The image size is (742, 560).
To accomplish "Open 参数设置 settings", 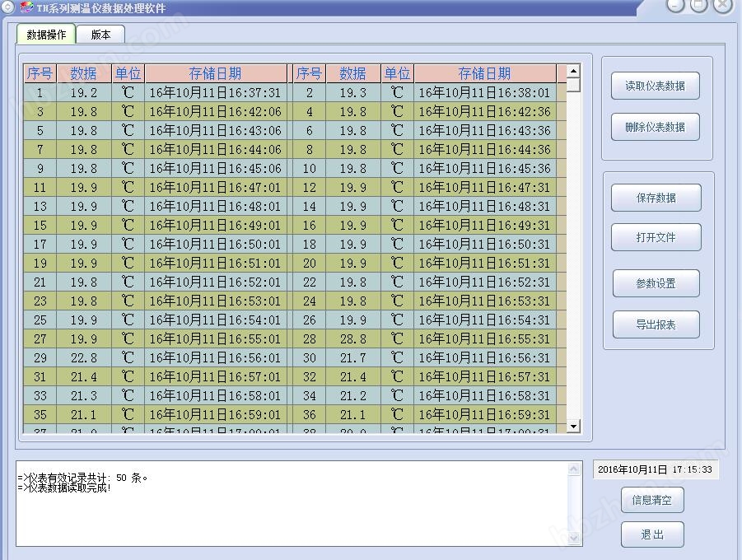I will (656, 283).
